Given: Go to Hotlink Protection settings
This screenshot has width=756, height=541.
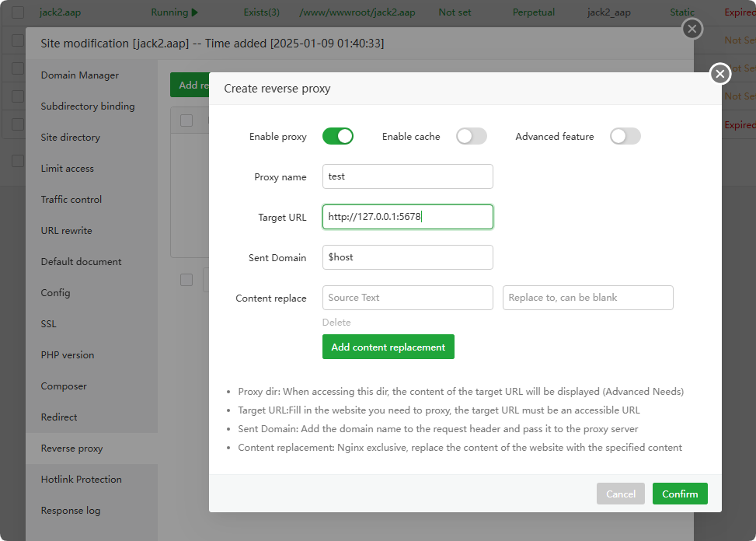Looking at the screenshot, I should pyautogui.click(x=82, y=480).
